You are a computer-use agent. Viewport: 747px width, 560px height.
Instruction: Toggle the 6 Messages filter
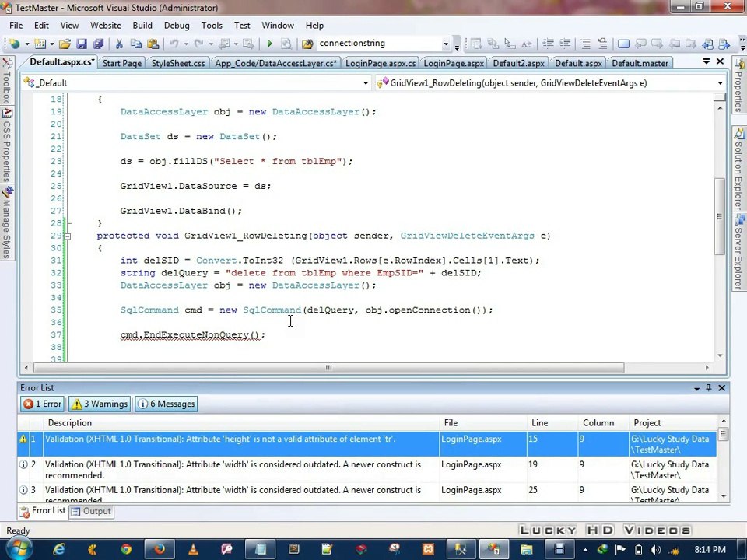point(167,404)
